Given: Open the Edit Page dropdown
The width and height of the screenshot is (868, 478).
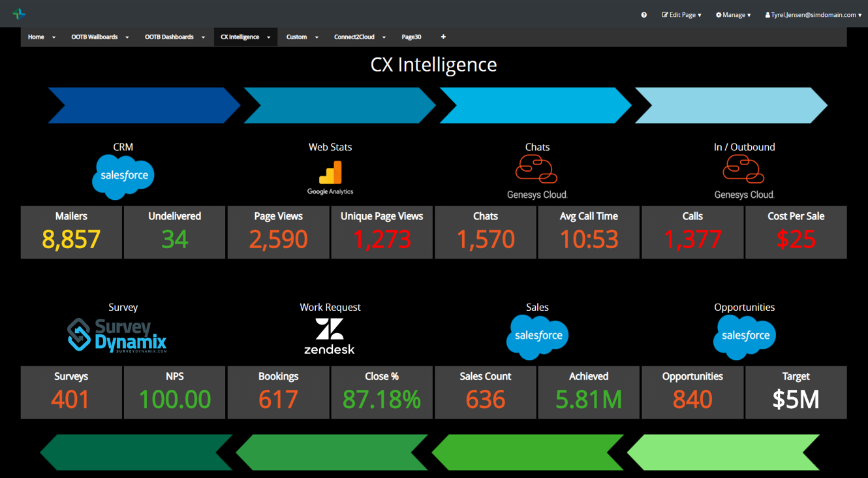Looking at the screenshot, I should tap(681, 15).
